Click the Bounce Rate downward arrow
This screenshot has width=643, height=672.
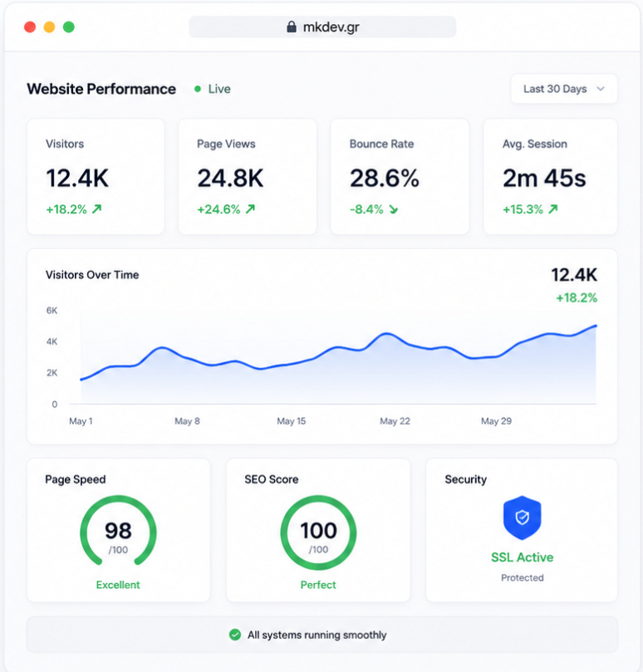coord(394,209)
